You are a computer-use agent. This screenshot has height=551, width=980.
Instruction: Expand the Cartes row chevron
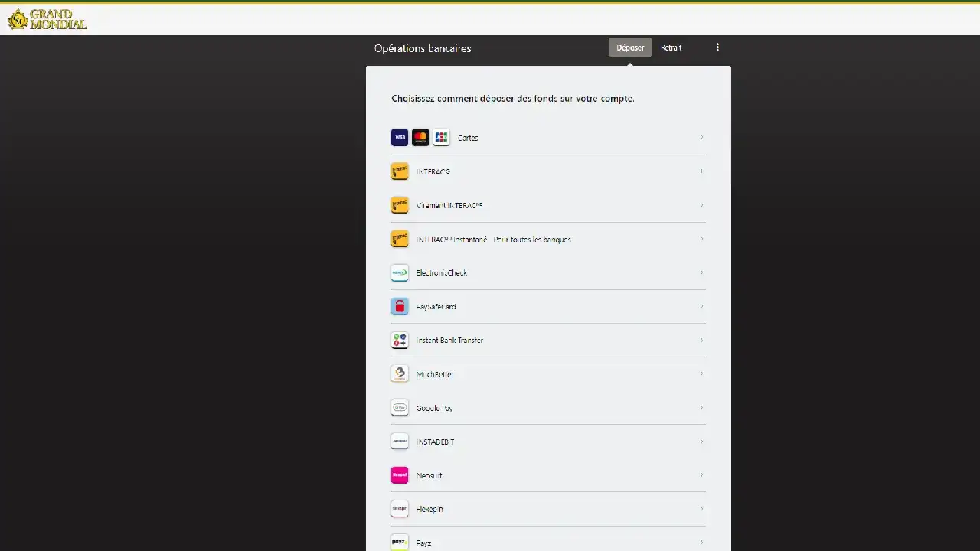(701, 138)
